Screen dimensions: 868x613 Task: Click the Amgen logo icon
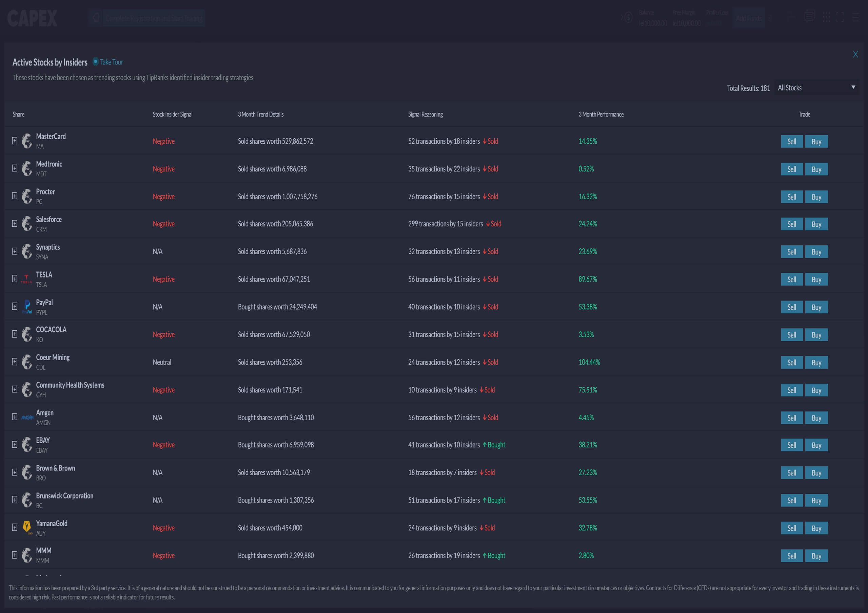pyautogui.click(x=27, y=417)
